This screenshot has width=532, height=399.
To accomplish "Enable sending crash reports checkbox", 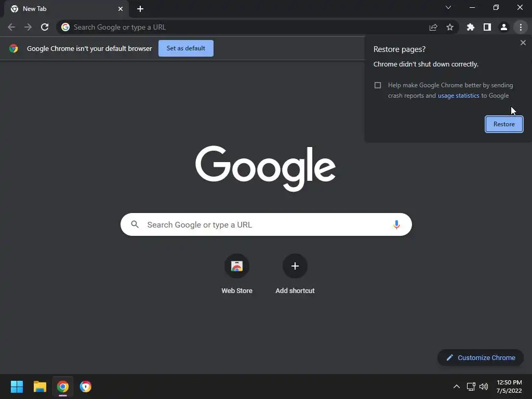I will pyautogui.click(x=378, y=85).
